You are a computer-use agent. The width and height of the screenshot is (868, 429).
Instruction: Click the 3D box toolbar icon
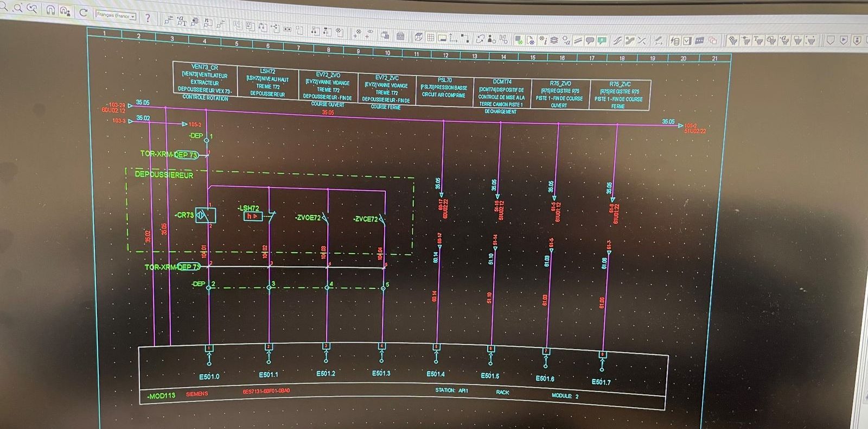418,37
